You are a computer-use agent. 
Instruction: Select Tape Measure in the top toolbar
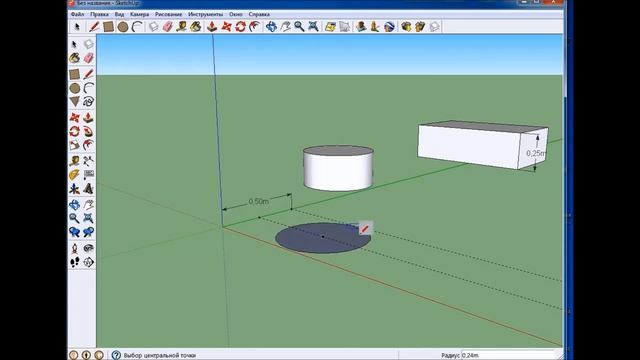tap(181, 27)
